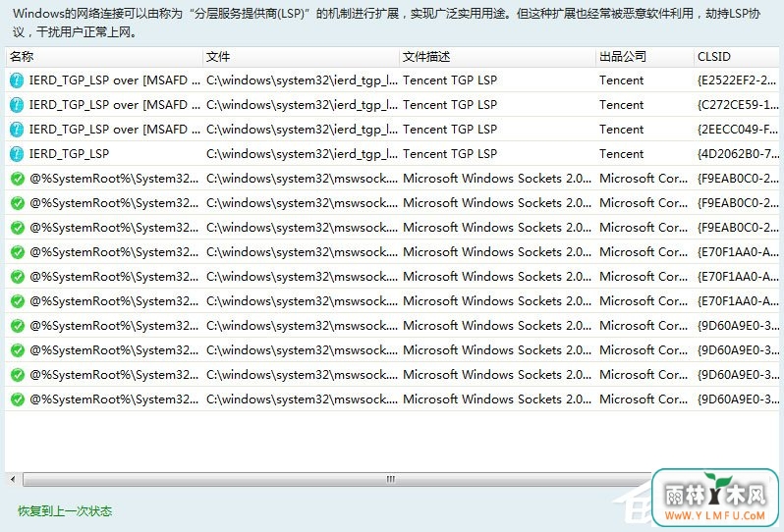Click question-mark icon of {2EECC049-F row
Screen dimensions: 784x532
[x=17, y=130]
